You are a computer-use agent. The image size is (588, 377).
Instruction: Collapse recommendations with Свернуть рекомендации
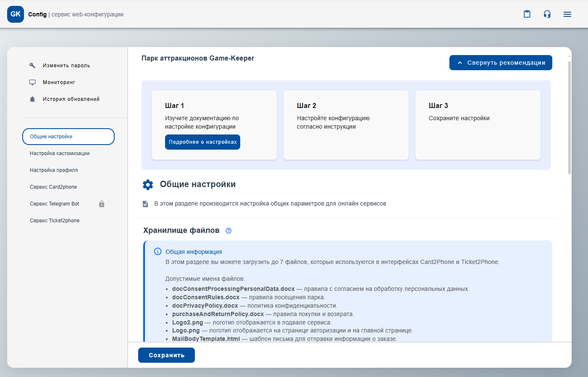click(x=501, y=63)
